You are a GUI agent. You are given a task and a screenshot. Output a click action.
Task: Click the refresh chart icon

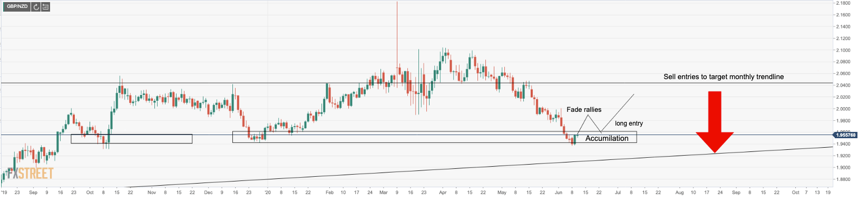click(x=36, y=7)
